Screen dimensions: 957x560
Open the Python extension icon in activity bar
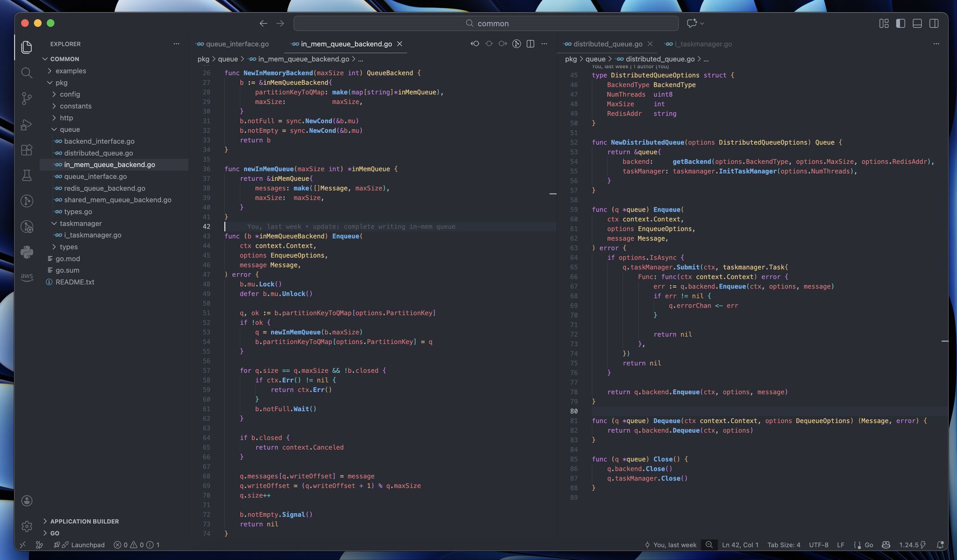tap(27, 252)
